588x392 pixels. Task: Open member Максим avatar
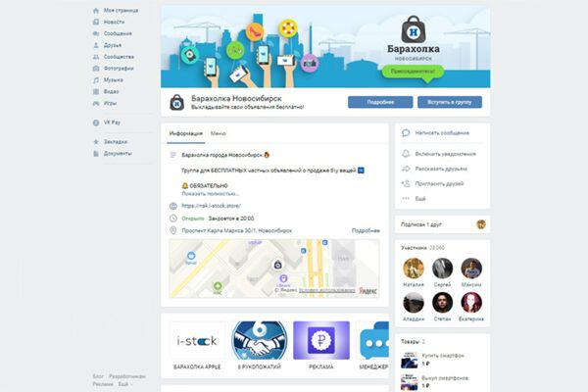[471, 269]
